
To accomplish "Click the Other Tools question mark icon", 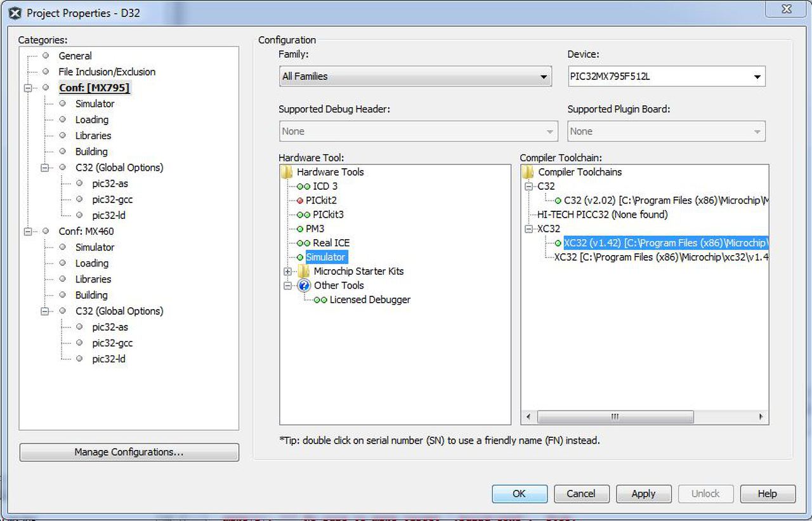I will pos(304,286).
